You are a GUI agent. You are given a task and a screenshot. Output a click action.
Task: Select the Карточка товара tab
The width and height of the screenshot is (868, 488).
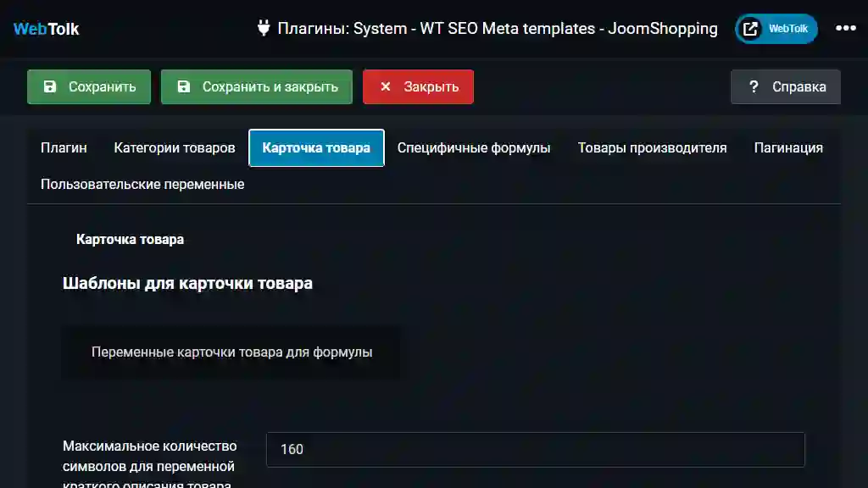click(316, 147)
